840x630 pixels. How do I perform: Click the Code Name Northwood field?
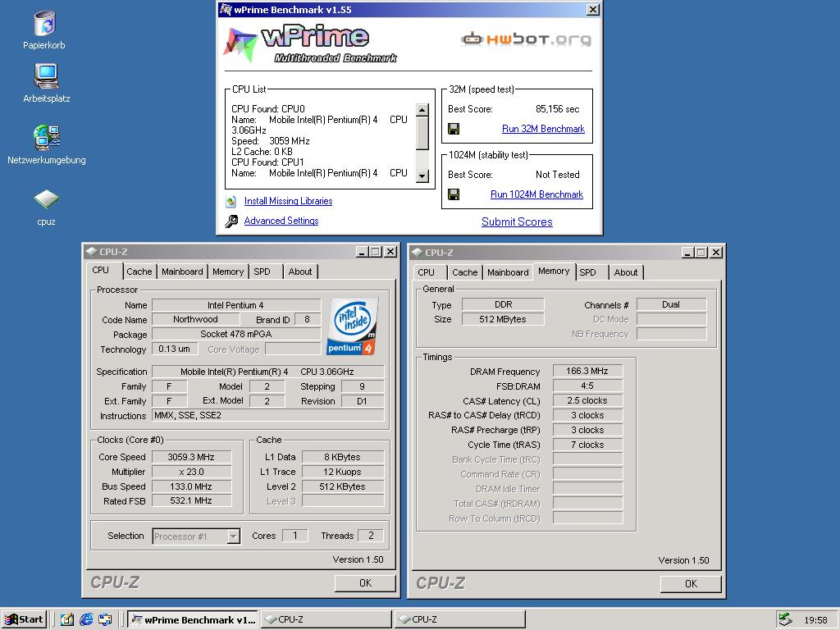pos(195,319)
